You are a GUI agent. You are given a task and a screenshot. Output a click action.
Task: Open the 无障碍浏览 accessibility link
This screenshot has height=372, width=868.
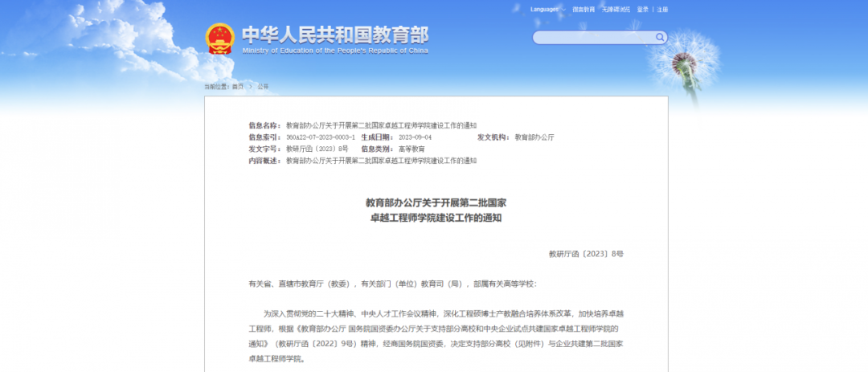point(616,10)
